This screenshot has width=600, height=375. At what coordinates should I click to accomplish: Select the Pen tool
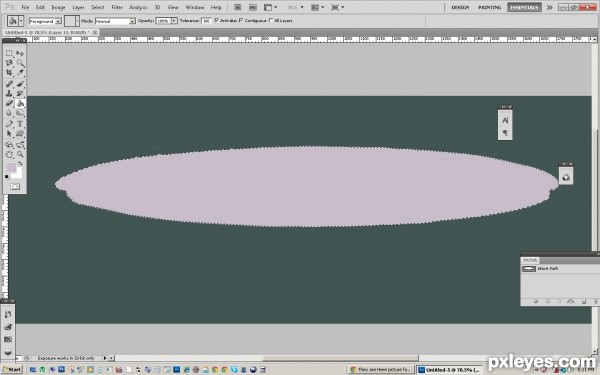(9, 124)
